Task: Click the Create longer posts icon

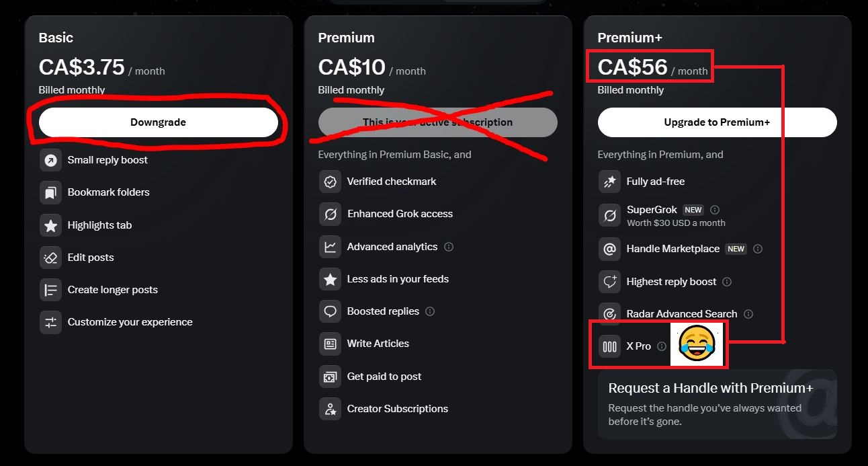Action: (x=50, y=290)
